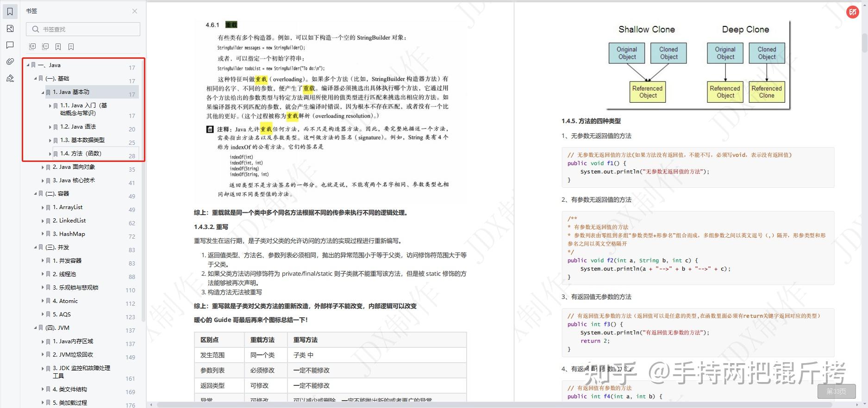
Task: Expand 1.1. Java 入门 bookmark
Action: coord(50,106)
